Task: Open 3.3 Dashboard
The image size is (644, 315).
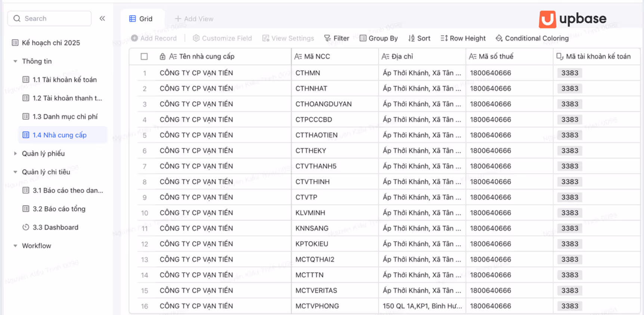Action: [x=55, y=227]
